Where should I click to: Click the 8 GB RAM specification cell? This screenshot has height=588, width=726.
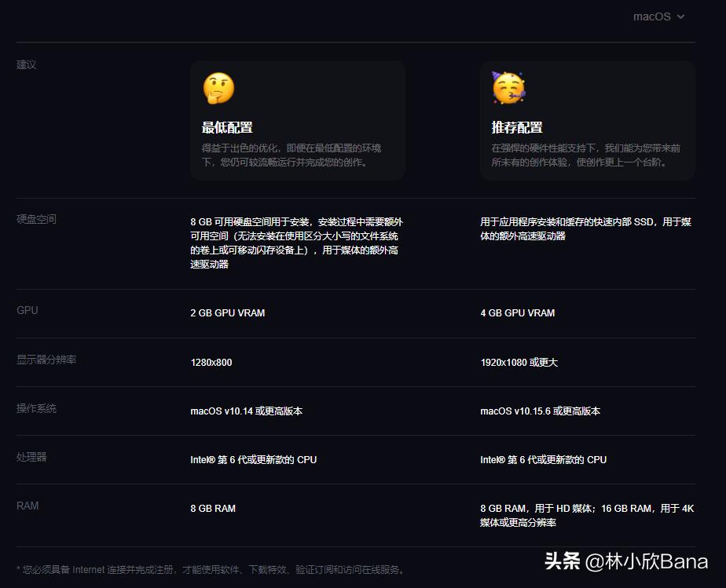click(x=218, y=508)
